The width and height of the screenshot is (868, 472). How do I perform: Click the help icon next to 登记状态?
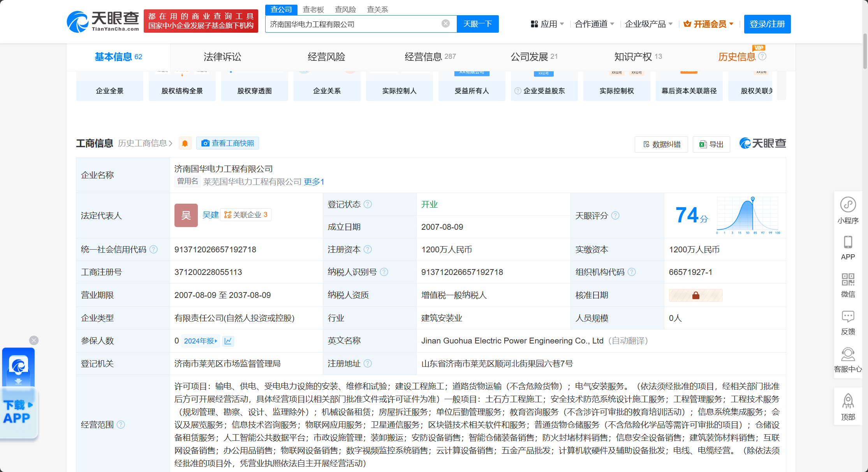coord(368,204)
